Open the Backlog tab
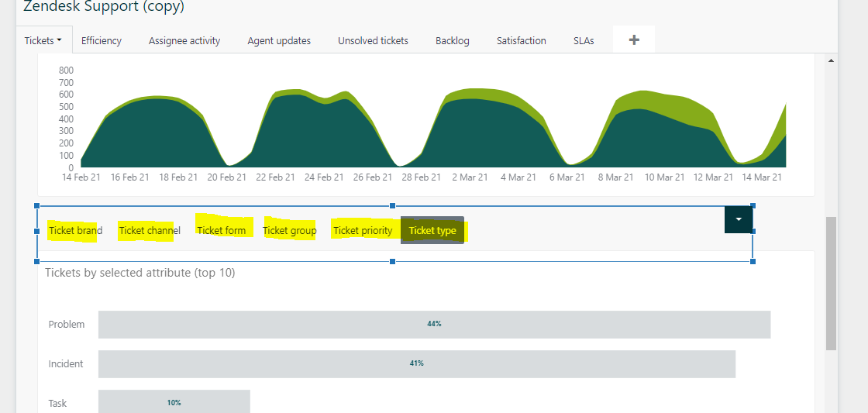The image size is (868, 413). coord(453,41)
